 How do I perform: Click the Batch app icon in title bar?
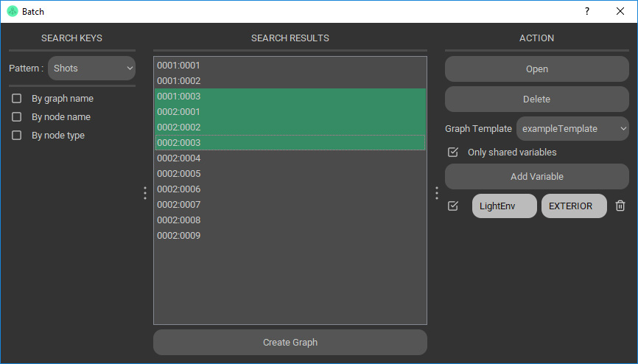13,11
